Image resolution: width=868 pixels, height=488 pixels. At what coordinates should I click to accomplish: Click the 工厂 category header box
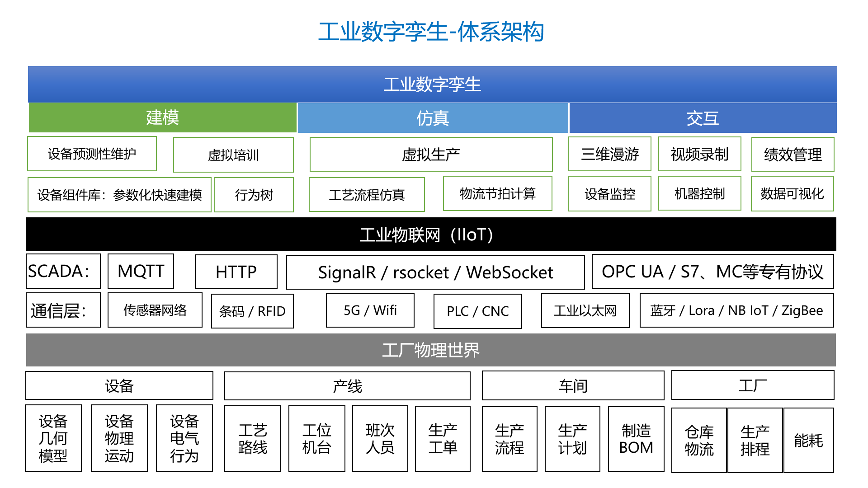click(x=753, y=385)
